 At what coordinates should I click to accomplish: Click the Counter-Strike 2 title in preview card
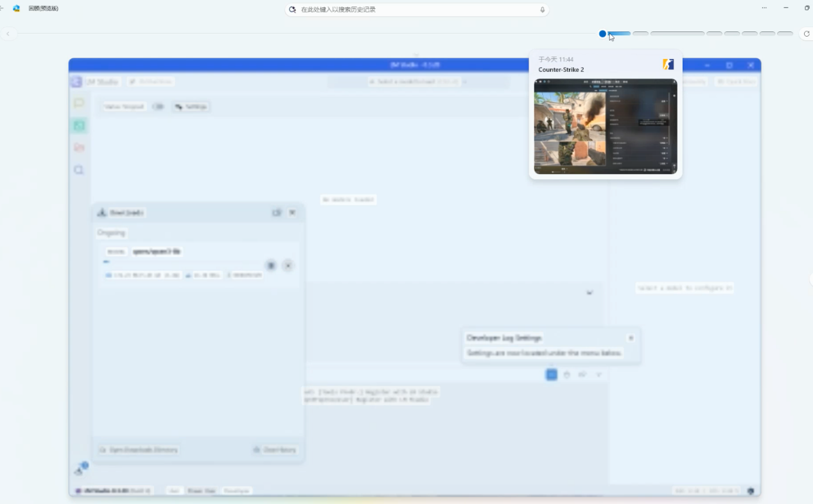(561, 69)
